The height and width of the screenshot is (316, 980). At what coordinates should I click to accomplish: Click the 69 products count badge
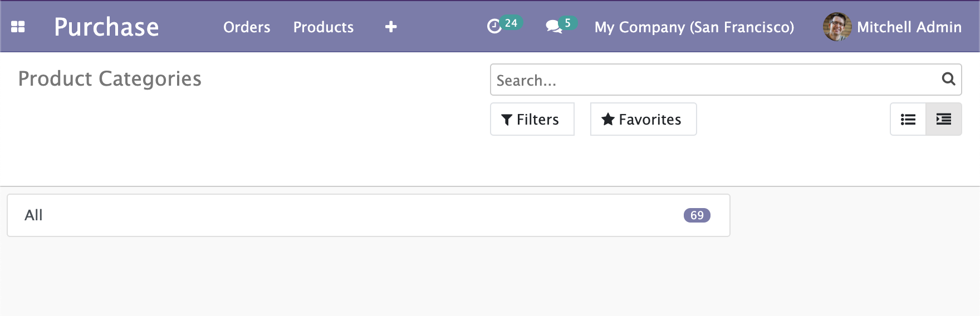pos(697,215)
